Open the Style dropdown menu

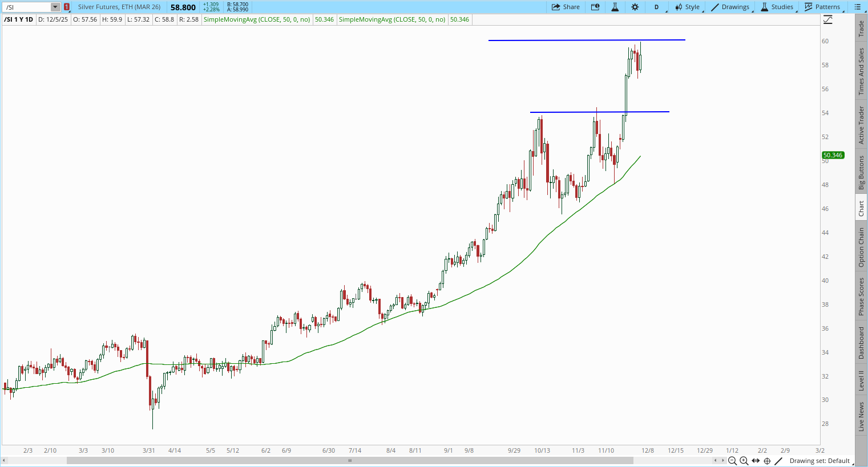point(688,7)
